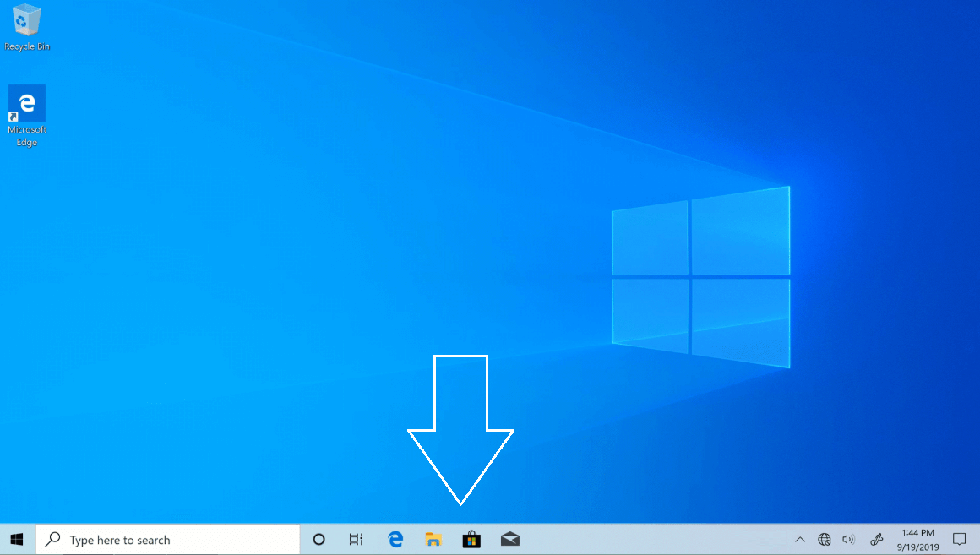Open Windows Ink Workspace pen icon
The width and height of the screenshot is (980, 555).
point(876,540)
